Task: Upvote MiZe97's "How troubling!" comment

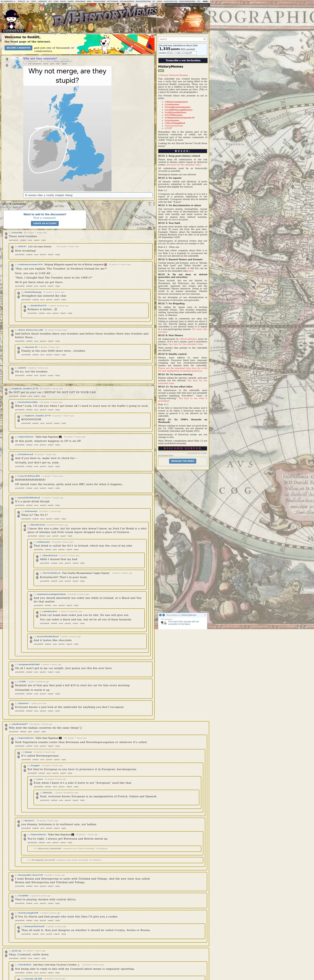Action: tap(13, 247)
